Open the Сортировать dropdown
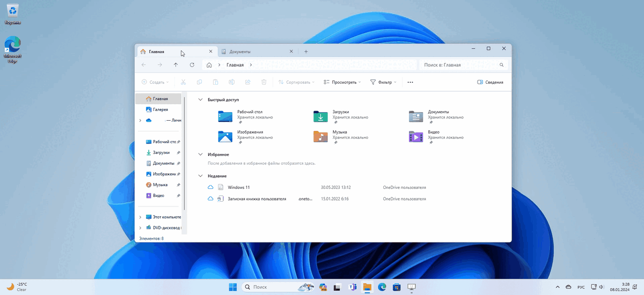Viewport: 644px width, 295px height. click(x=297, y=82)
